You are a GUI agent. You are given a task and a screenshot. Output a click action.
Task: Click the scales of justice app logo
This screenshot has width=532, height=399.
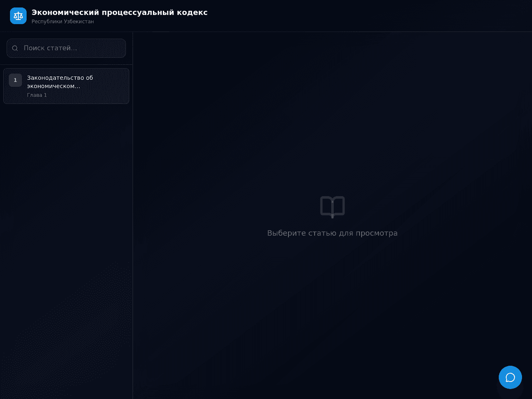tap(18, 16)
